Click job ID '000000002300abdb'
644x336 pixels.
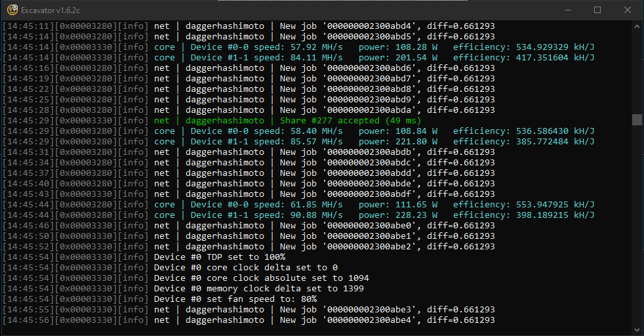(369, 152)
